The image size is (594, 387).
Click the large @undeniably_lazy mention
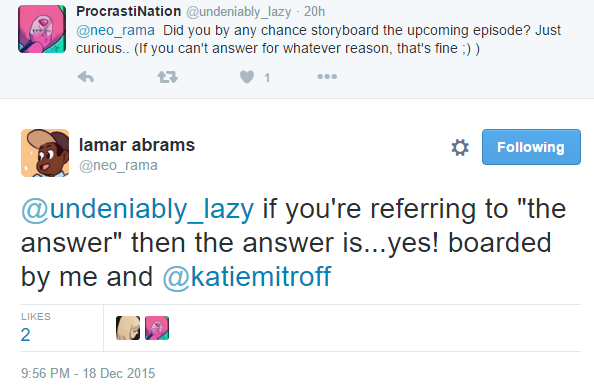click(138, 209)
